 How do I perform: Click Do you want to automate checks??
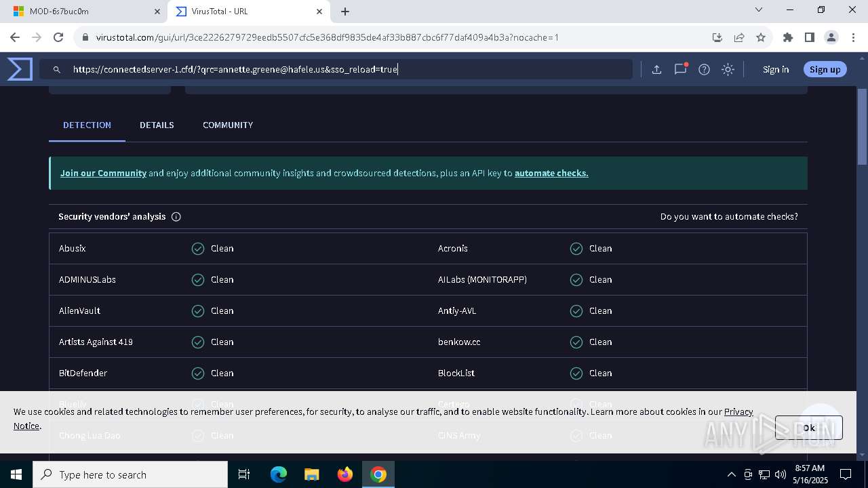729,217
